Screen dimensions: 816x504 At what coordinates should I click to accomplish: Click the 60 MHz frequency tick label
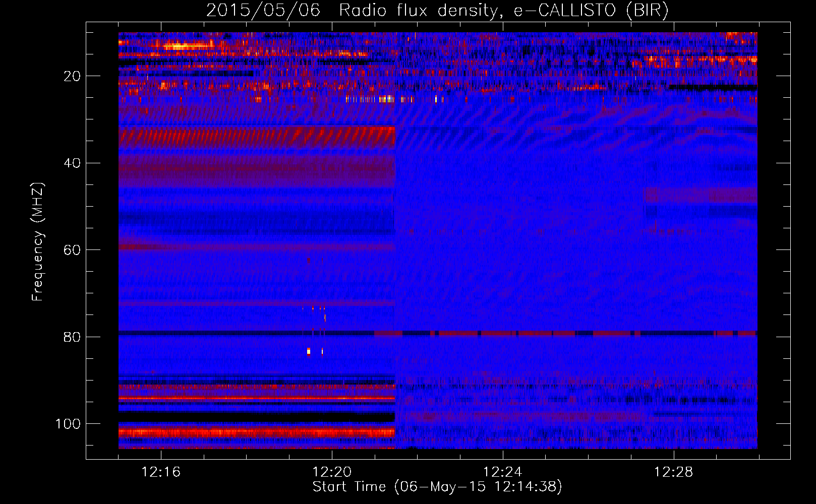72,250
